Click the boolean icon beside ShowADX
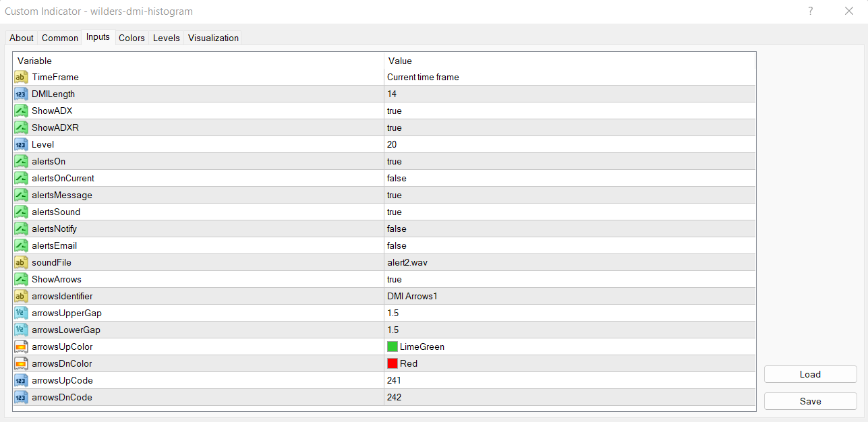The height and width of the screenshot is (422, 868). (x=21, y=111)
